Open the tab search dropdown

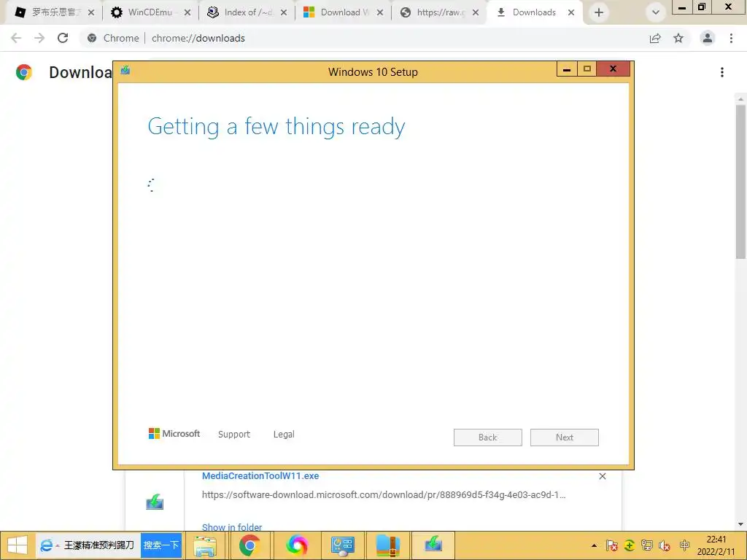coord(656,13)
